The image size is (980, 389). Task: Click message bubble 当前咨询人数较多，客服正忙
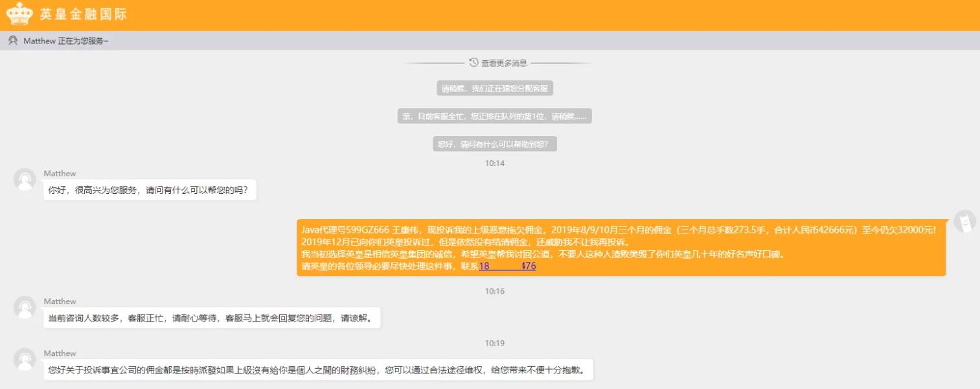212,318
